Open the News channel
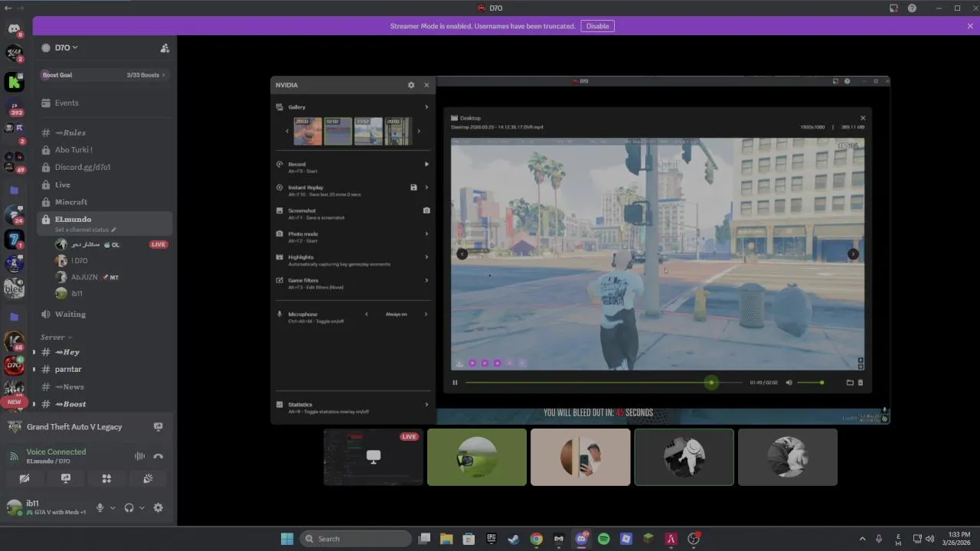The height and width of the screenshot is (551, 980). click(105, 386)
